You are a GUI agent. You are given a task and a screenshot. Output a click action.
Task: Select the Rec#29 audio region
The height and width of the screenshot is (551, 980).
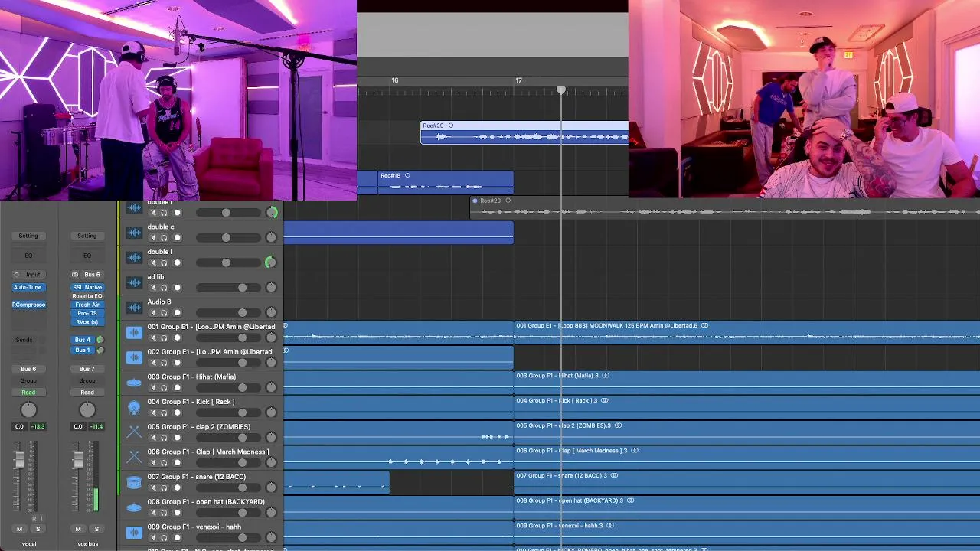pyautogui.click(x=524, y=133)
